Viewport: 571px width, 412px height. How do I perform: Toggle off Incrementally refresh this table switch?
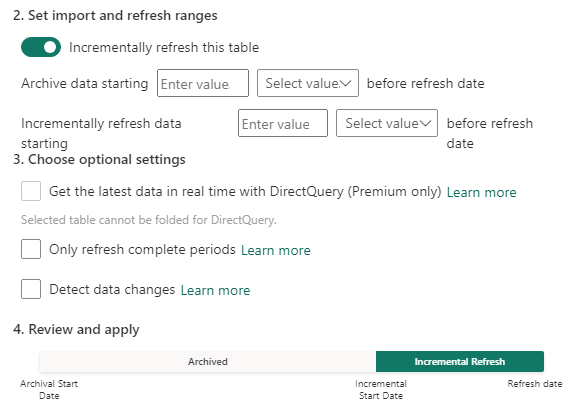click(41, 47)
